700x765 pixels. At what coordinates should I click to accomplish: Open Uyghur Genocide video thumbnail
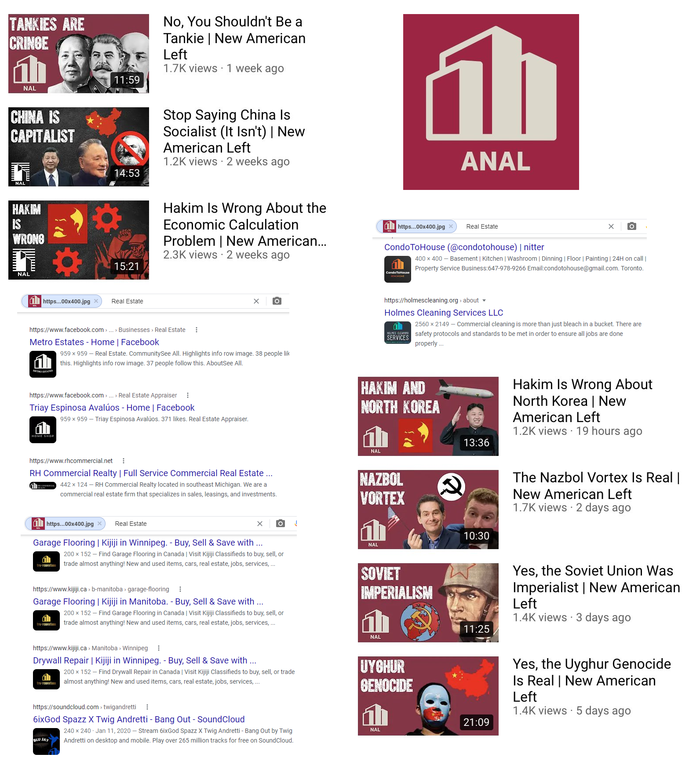click(428, 696)
